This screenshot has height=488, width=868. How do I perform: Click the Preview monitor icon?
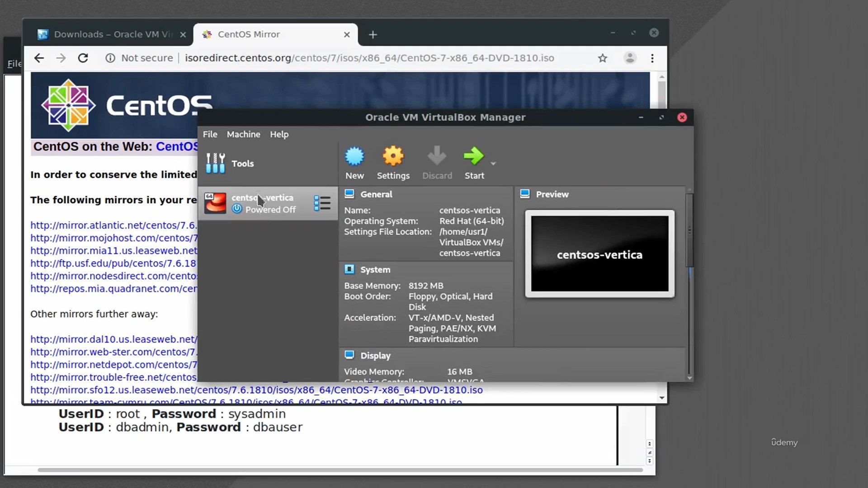(x=524, y=194)
